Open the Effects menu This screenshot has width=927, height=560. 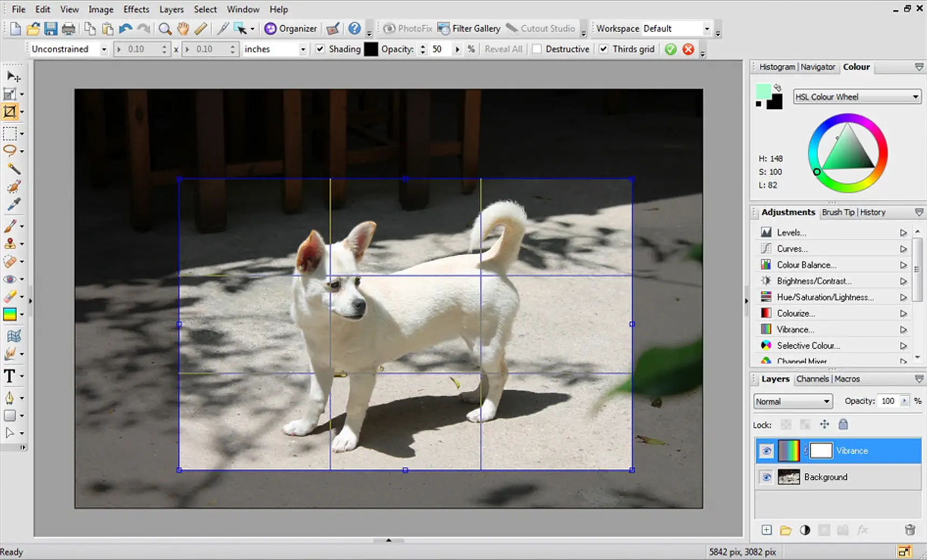click(x=136, y=9)
